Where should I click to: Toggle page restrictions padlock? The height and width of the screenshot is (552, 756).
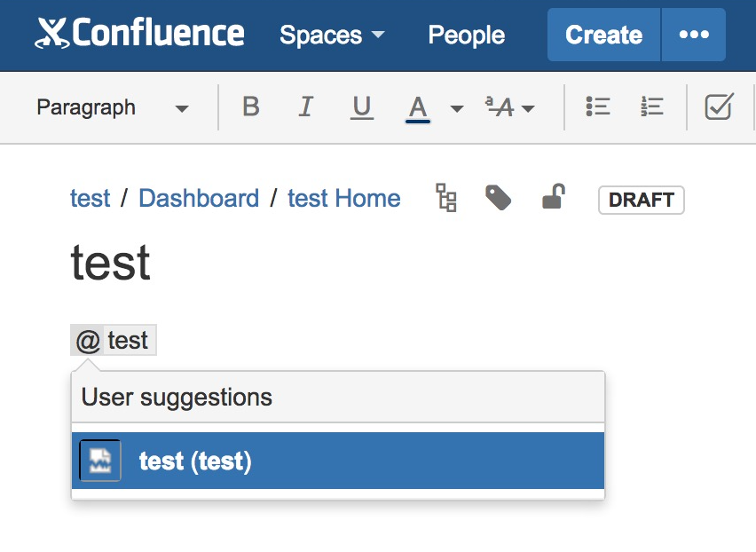tap(553, 197)
